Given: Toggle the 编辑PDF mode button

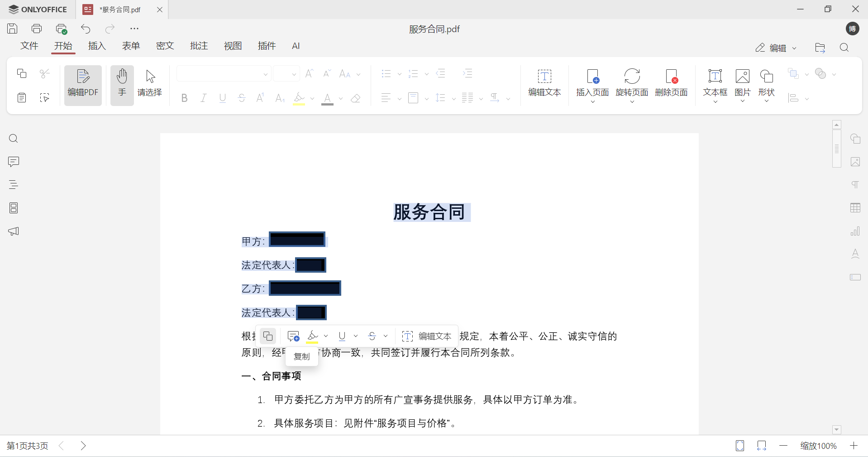Looking at the screenshot, I should tap(83, 85).
